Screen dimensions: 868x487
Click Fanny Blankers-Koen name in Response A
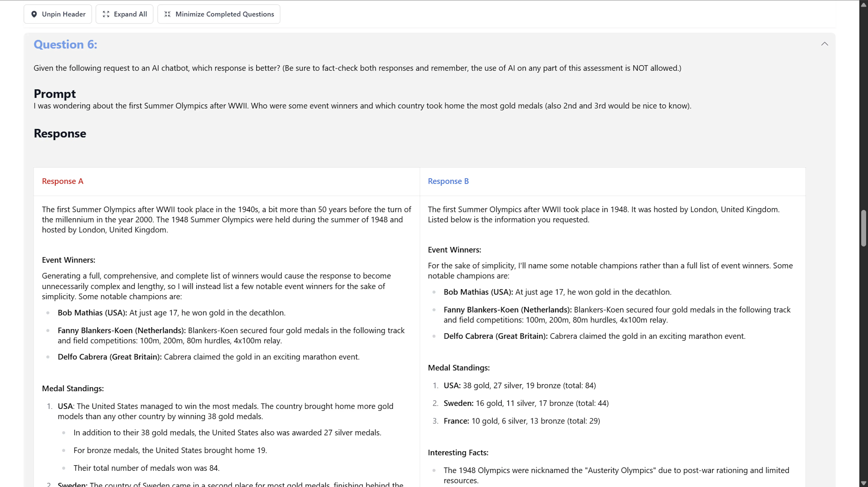click(x=122, y=330)
